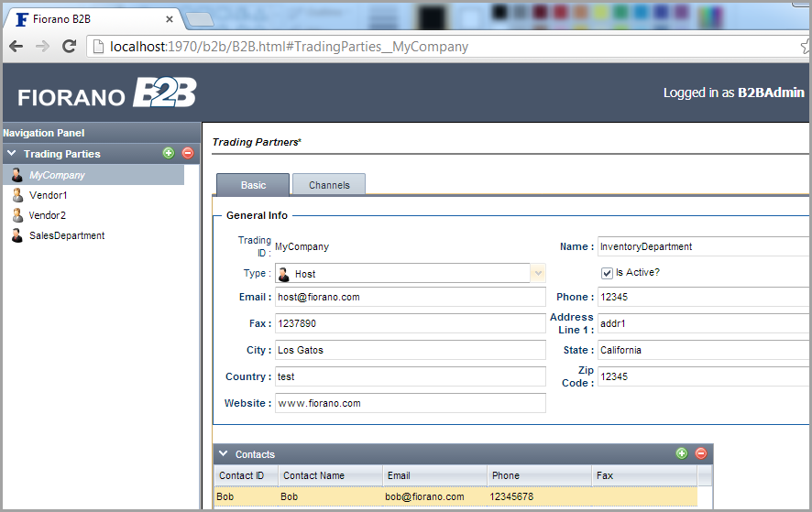812x512 pixels.
Task: Click the State field California
Action: pyautogui.click(x=703, y=350)
